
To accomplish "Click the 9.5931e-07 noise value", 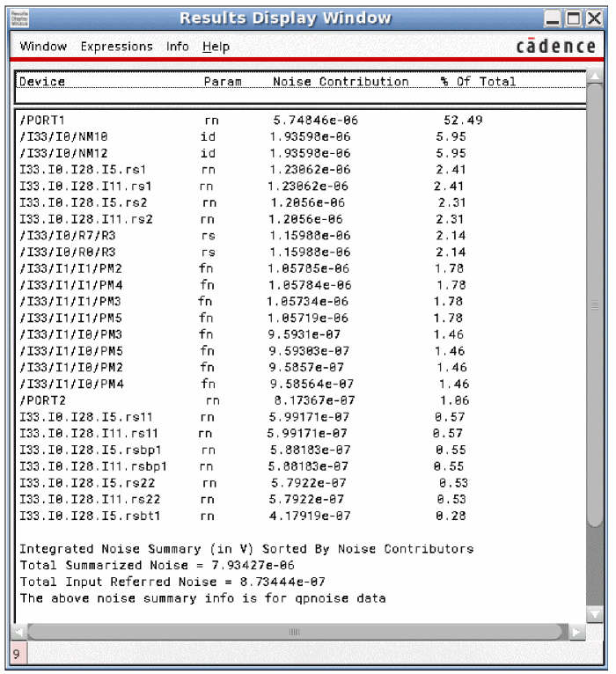I will 304,334.
